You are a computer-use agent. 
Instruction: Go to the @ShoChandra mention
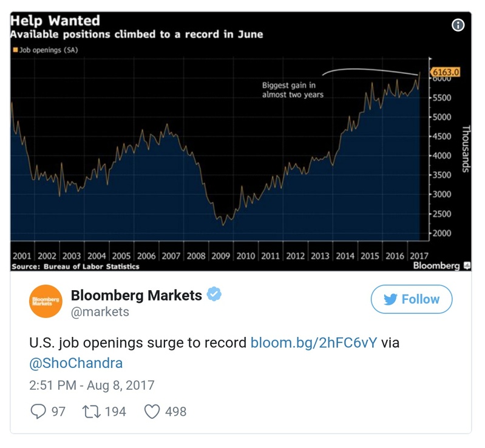pos(76,363)
